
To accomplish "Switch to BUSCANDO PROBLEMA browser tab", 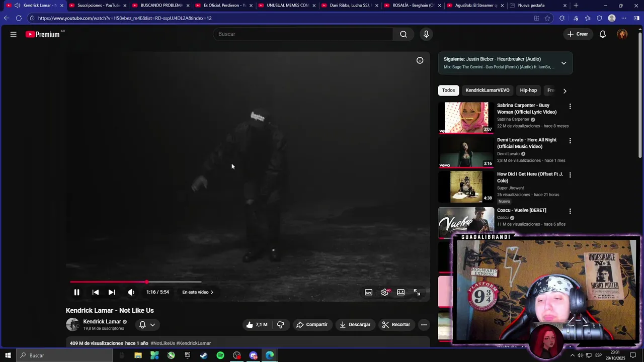I will (161, 6).
